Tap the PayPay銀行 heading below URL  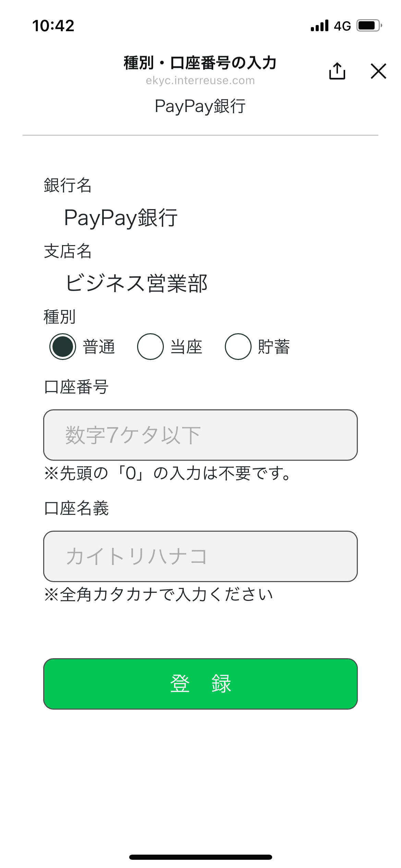(x=200, y=106)
